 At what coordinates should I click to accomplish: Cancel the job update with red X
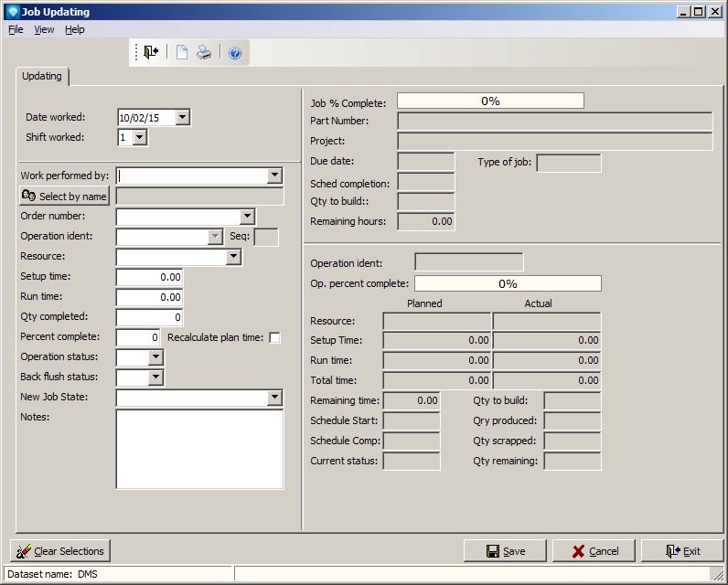(594, 551)
